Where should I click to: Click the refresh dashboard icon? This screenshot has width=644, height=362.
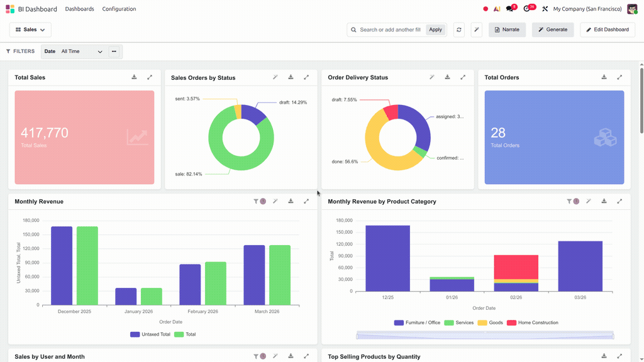(458, 30)
